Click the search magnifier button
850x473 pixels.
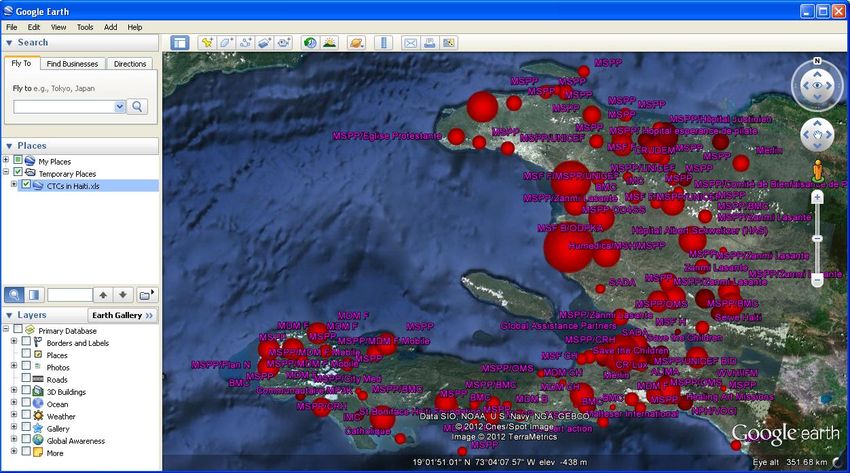click(x=137, y=107)
